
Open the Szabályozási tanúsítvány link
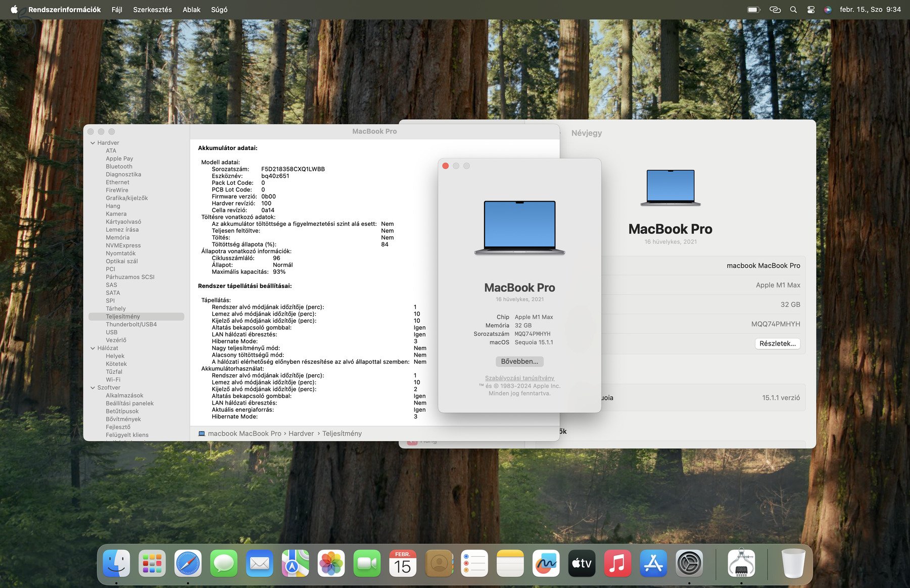(519, 378)
